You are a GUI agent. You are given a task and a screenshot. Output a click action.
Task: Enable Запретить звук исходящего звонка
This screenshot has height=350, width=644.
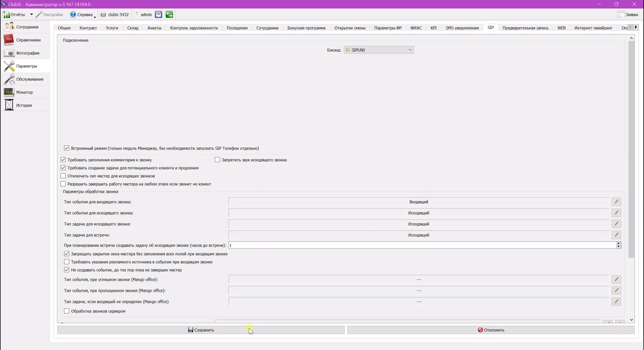click(217, 160)
